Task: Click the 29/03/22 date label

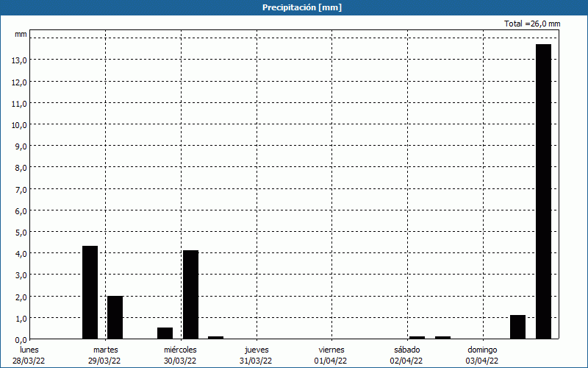Action: [104, 361]
